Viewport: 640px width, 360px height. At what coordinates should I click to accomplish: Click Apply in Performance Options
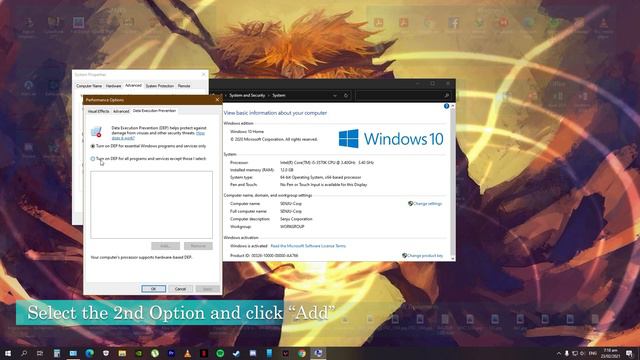pos(207,289)
